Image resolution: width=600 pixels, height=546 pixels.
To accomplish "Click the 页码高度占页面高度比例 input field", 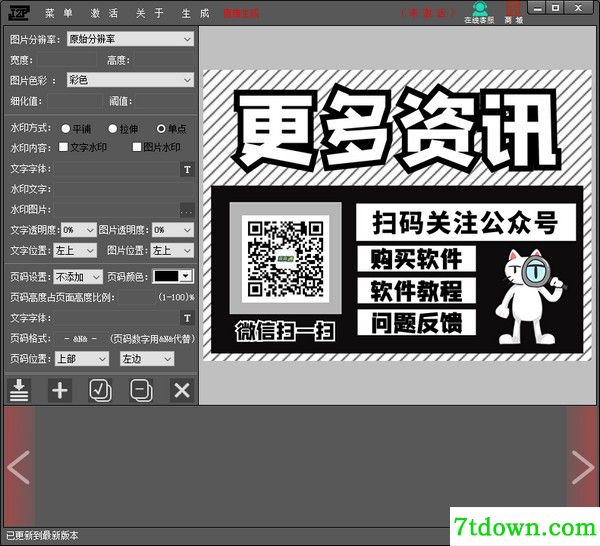I will click(137, 297).
